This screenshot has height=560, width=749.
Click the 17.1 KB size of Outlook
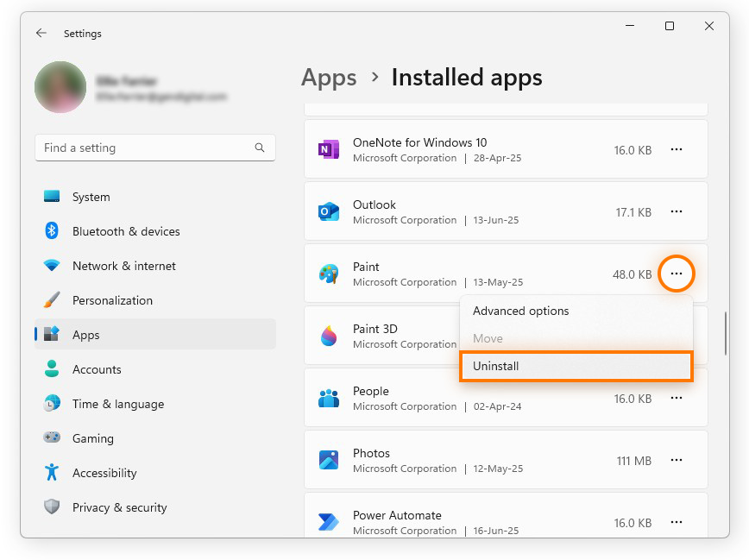[633, 212]
